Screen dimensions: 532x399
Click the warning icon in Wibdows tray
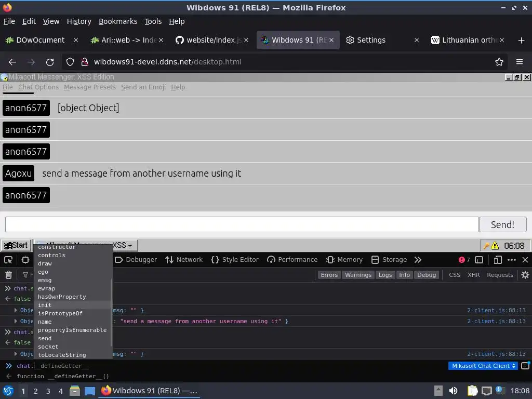pos(495,246)
